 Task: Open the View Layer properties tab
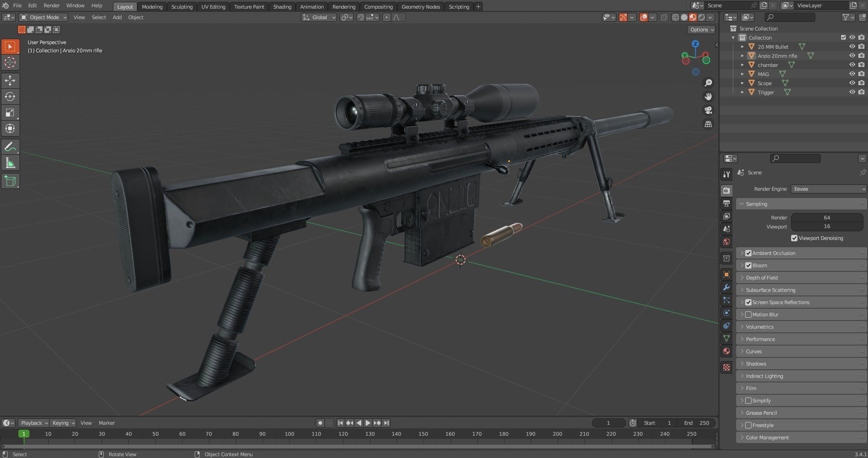coord(727,216)
